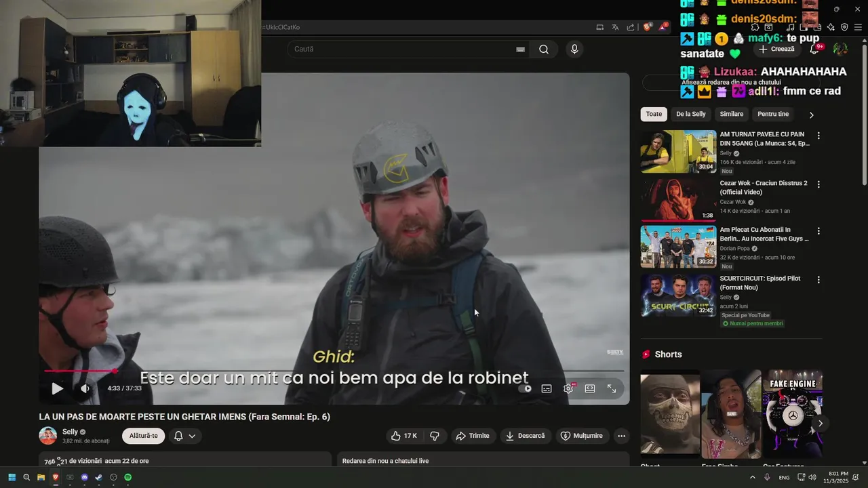Image resolution: width=868 pixels, height=488 pixels.
Task: Open the Am Plecat Cu Abonatii In Berlin title
Action: click(x=764, y=234)
